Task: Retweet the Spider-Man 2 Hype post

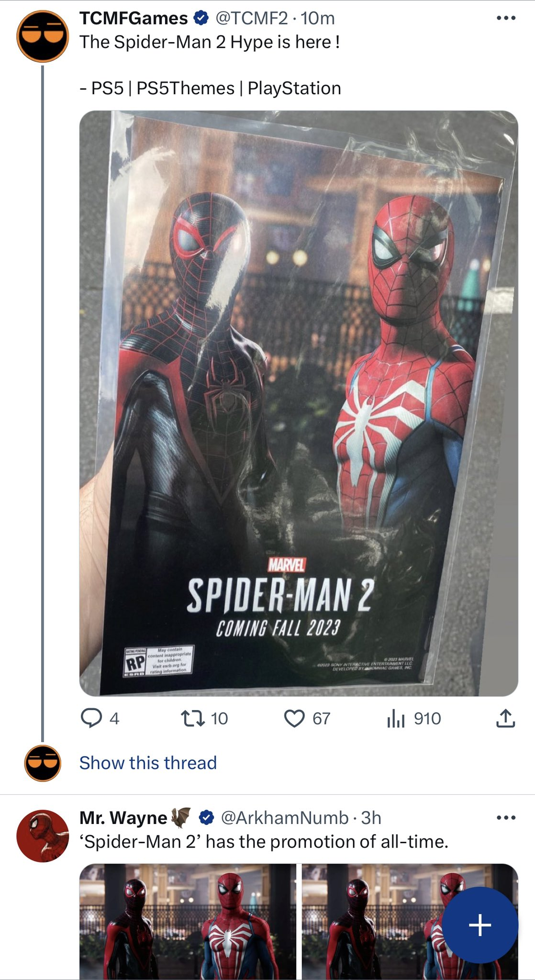Action: pyautogui.click(x=193, y=718)
